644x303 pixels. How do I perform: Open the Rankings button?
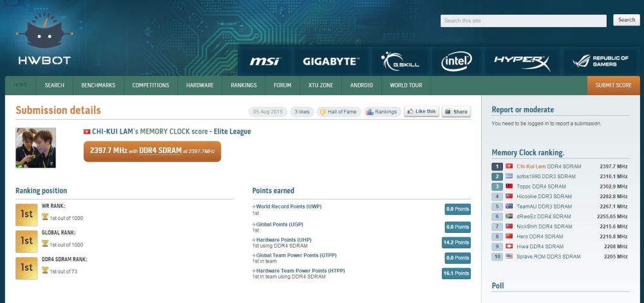(x=382, y=112)
